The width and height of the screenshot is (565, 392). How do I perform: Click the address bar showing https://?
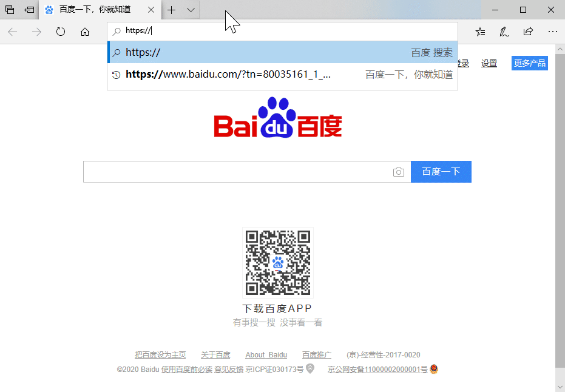pos(283,31)
